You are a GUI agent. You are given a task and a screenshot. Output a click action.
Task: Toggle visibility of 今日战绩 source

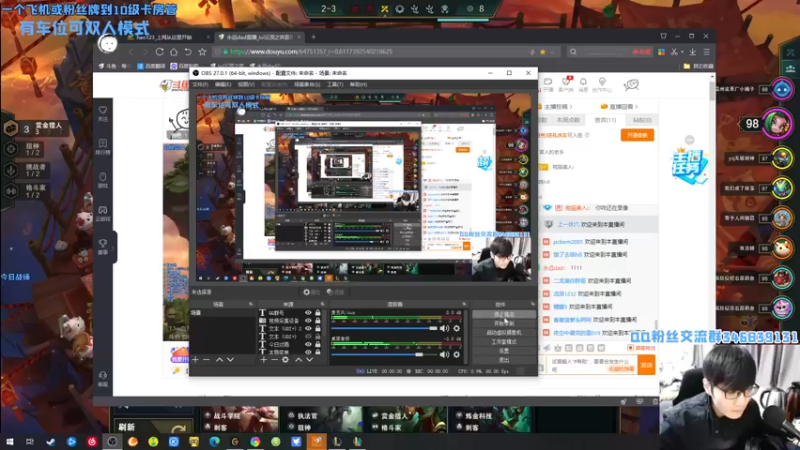[x=308, y=344]
